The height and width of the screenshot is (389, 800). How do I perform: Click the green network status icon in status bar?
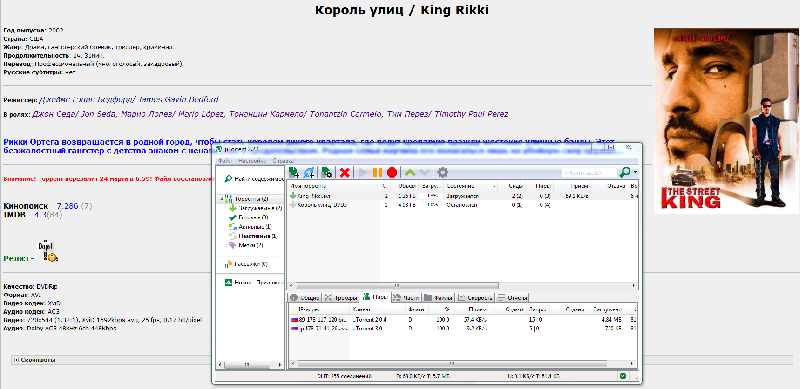pos(622,376)
